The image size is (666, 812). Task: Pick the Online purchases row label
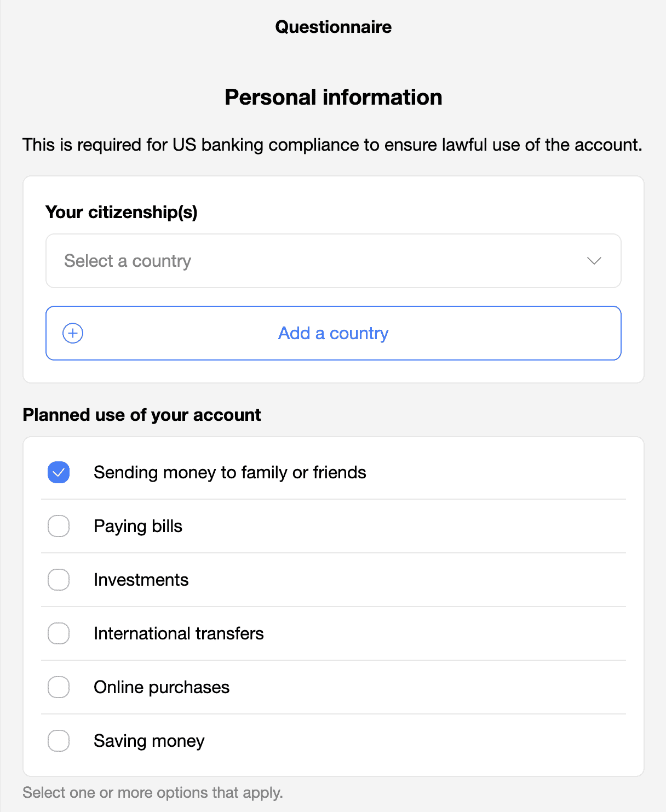(162, 687)
